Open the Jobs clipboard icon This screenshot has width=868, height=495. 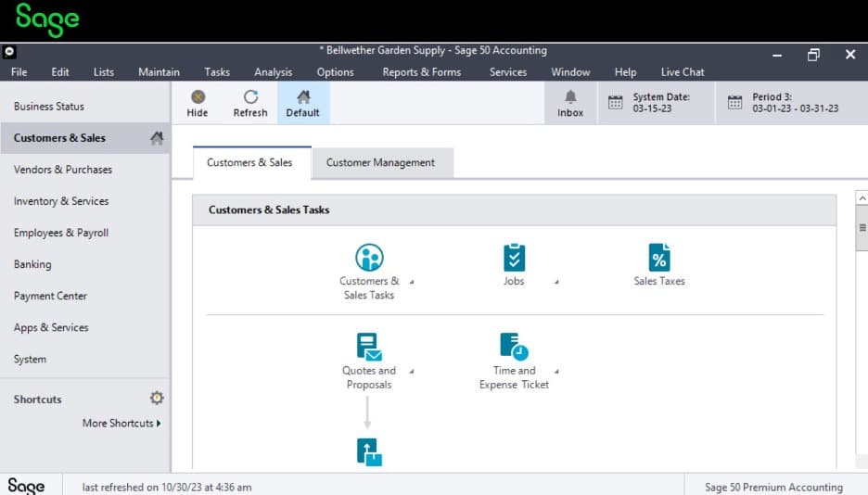click(515, 257)
